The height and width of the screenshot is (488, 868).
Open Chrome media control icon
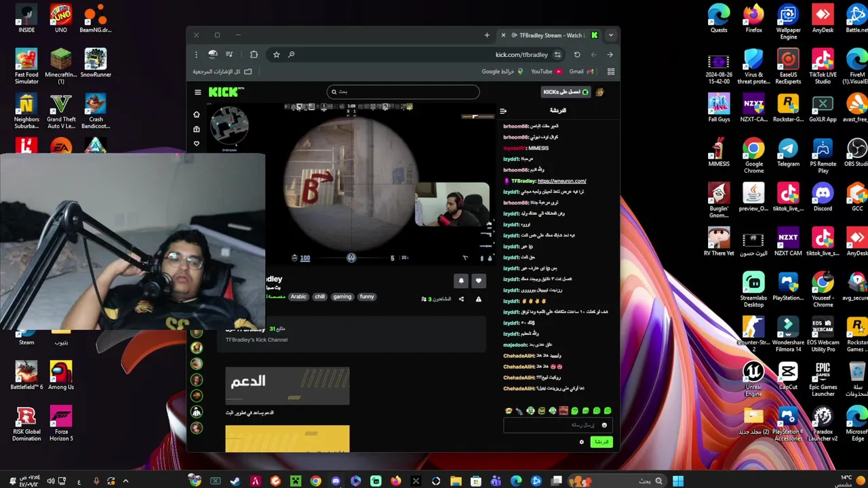pos(229,54)
